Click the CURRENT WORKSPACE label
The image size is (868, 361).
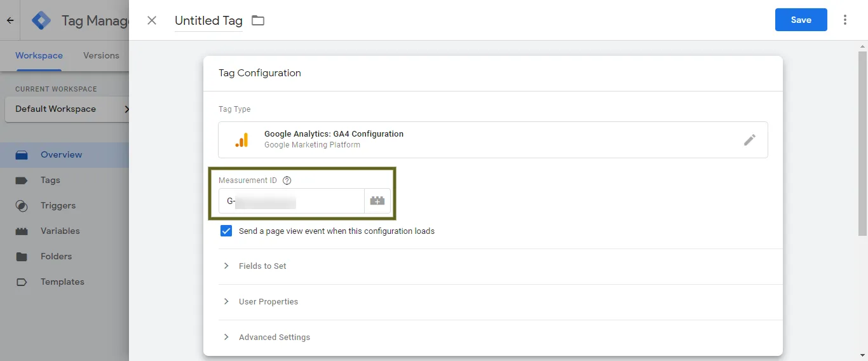tap(56, 89)
